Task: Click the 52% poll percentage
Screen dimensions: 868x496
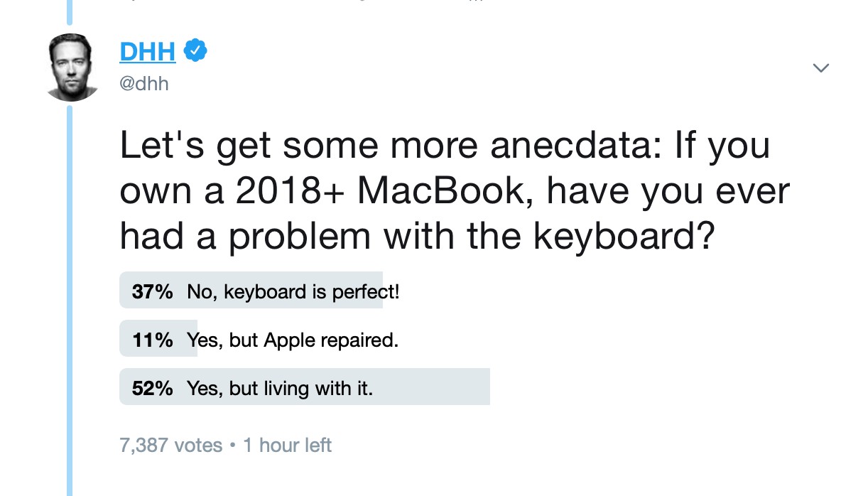Action: pos(152,389)
